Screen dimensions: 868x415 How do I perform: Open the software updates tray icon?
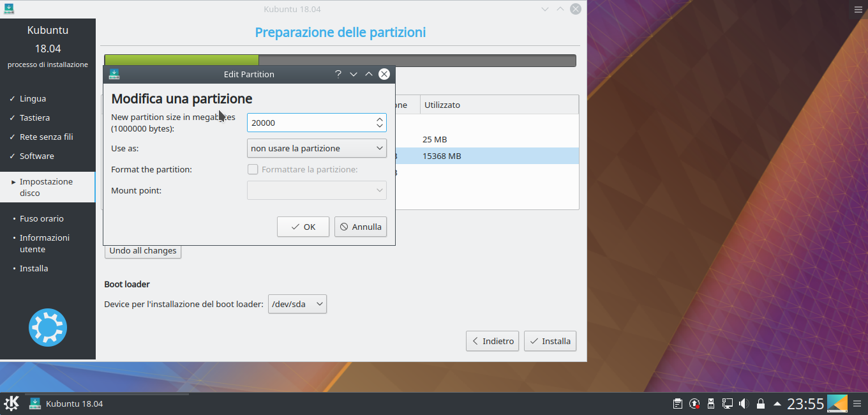tap(694, 404)
